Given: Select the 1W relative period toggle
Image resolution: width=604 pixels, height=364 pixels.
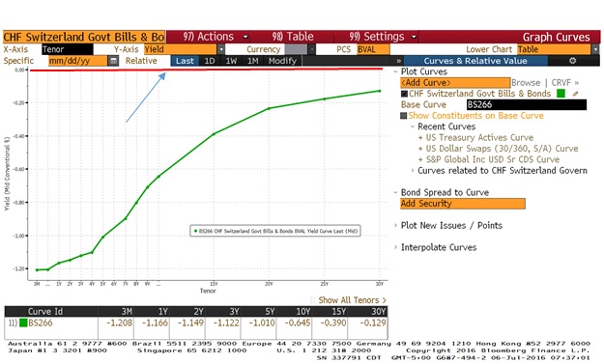Looking at the screenshot, I should click(x=231, y=61).
